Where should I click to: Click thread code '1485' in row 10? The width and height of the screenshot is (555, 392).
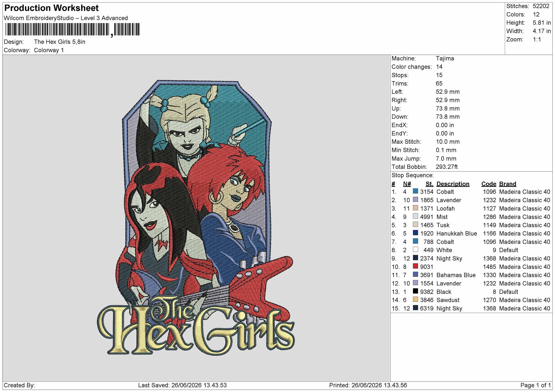point(489,267)
